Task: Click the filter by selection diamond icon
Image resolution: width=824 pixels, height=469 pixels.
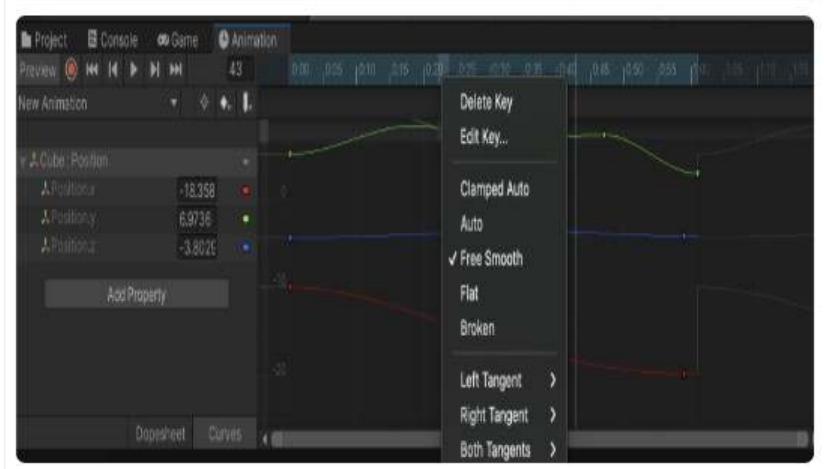Action: tap(204, 103)
